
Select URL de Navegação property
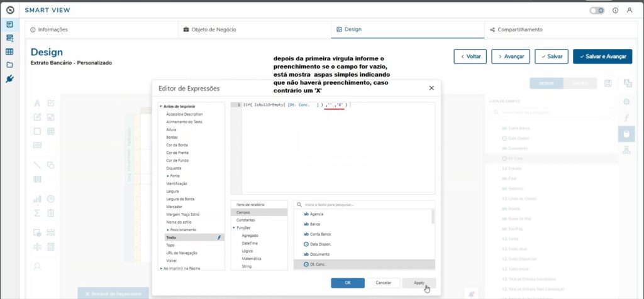pyautogui.click(x=182, y=253)
